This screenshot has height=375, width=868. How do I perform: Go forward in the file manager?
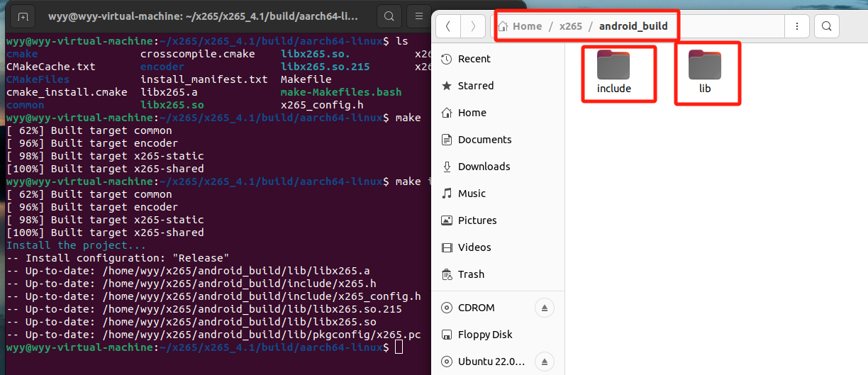tap(472, 27)
